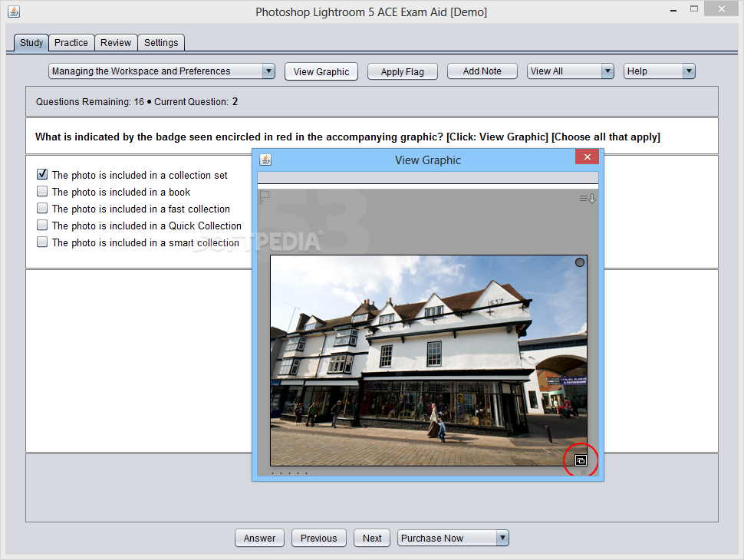The width and height of the screenshot is (744, 560).
Task: Click the Answer button
Action: 259,539
